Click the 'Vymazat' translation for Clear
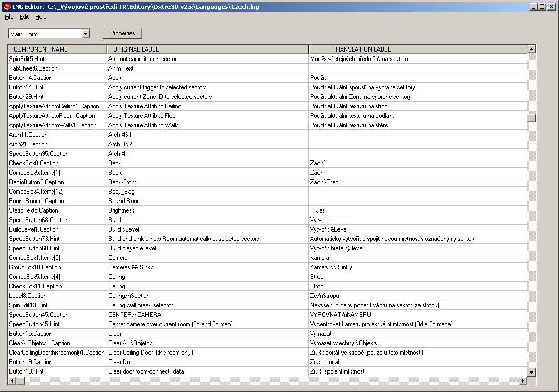Viewport: 559px width, 392px height. point(418,334)
